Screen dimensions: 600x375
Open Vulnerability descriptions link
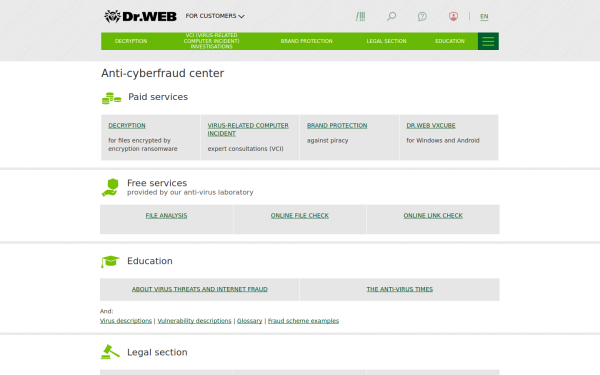click(194, 321)
